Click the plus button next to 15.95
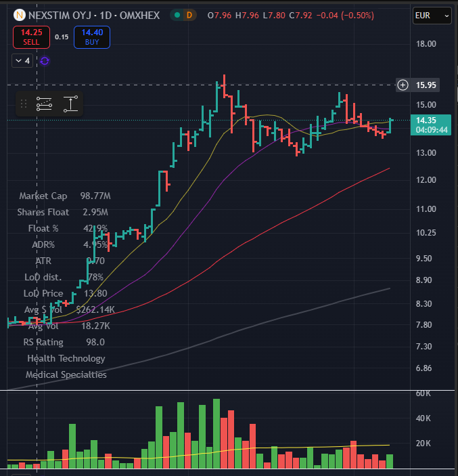 [x=403, y=85]
